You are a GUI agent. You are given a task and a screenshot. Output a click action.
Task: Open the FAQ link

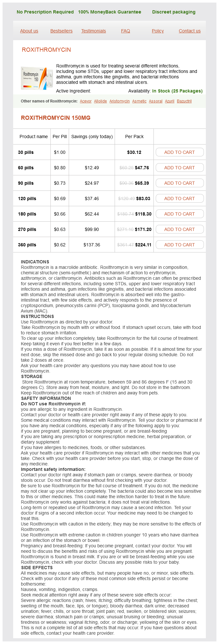126,31
